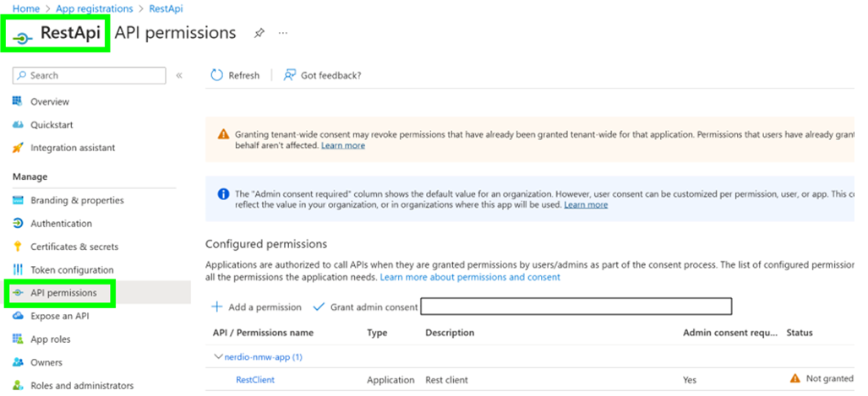Click the Authentication icon in sidebar
868x396 pixels.
pyautogui.click(x=18, y=224)
